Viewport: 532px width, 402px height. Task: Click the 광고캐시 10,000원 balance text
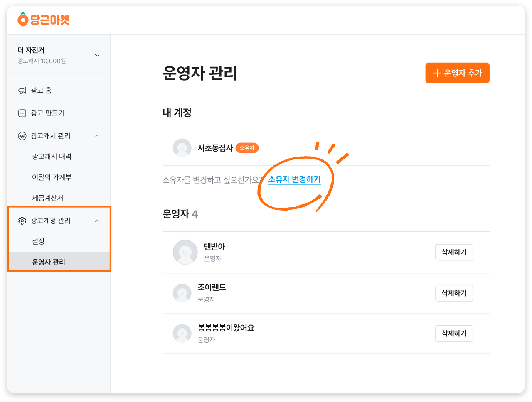(x=42, y=61)
